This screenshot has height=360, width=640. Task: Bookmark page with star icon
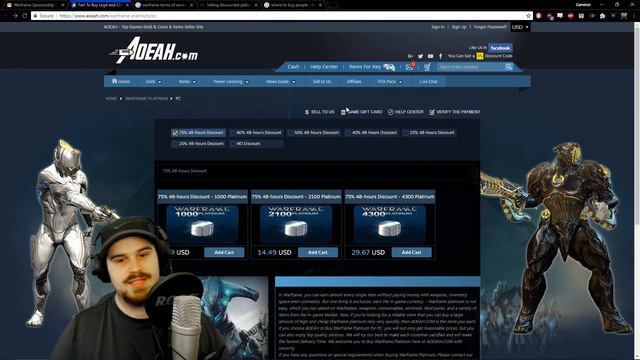(529, 16)
